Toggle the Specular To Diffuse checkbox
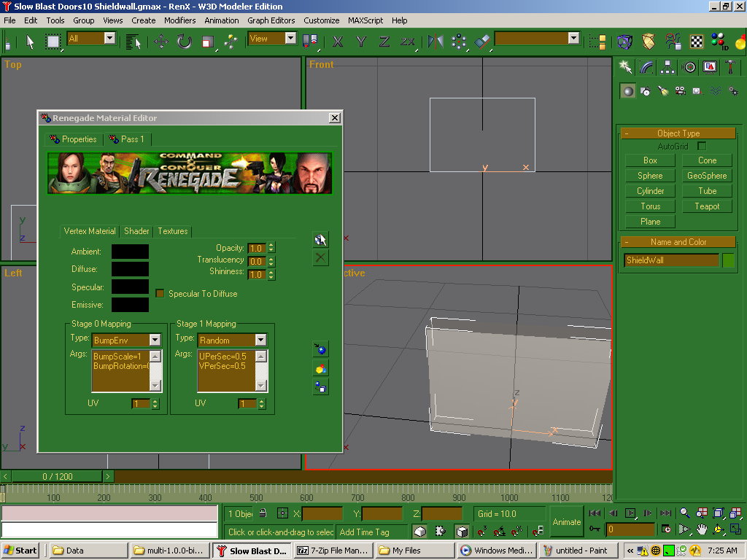 click(160, 294)
